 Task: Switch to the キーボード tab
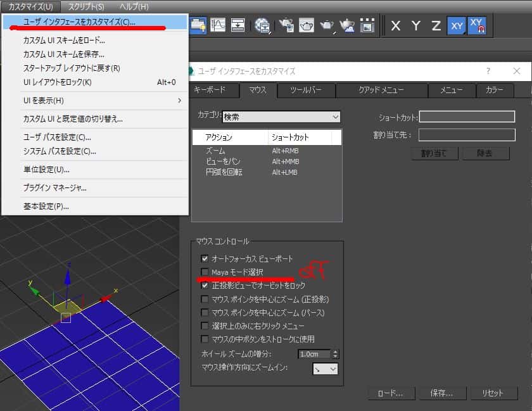click(210, 91)
